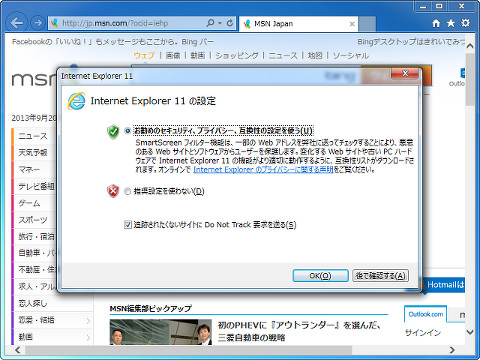Switch to the Outlook.com tab

tap(426, 314)
